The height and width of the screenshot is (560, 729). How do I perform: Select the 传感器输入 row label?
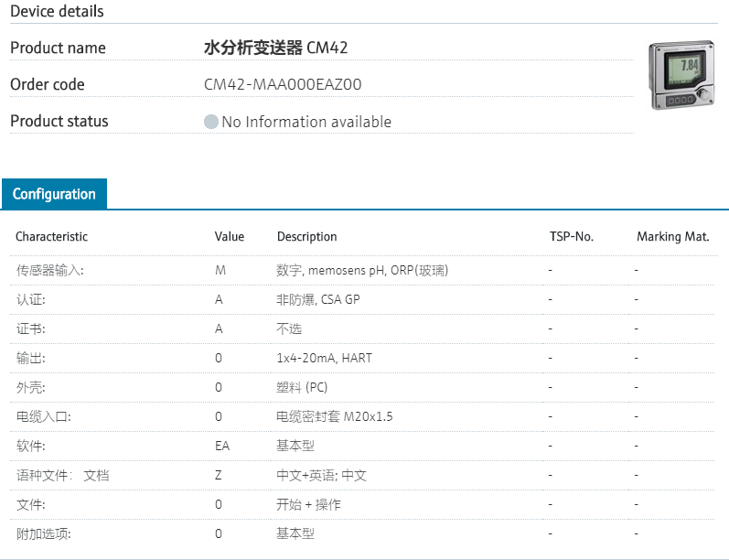pos(49,271)
